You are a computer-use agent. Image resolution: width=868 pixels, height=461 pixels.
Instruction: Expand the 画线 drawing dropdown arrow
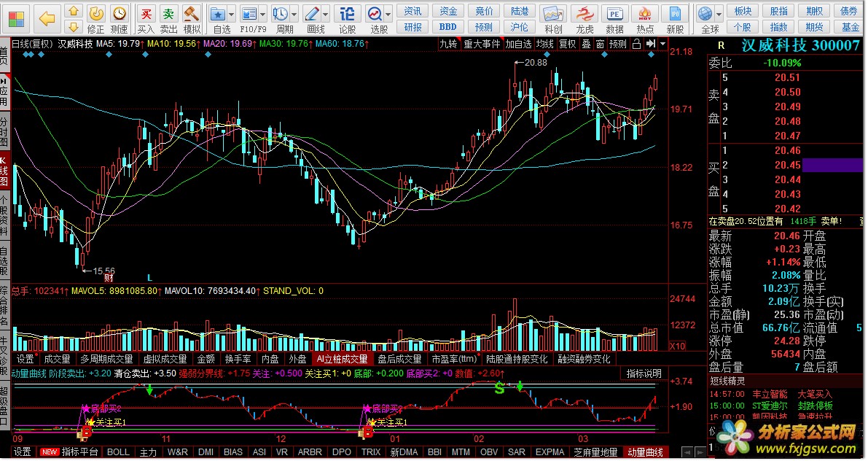325,13
